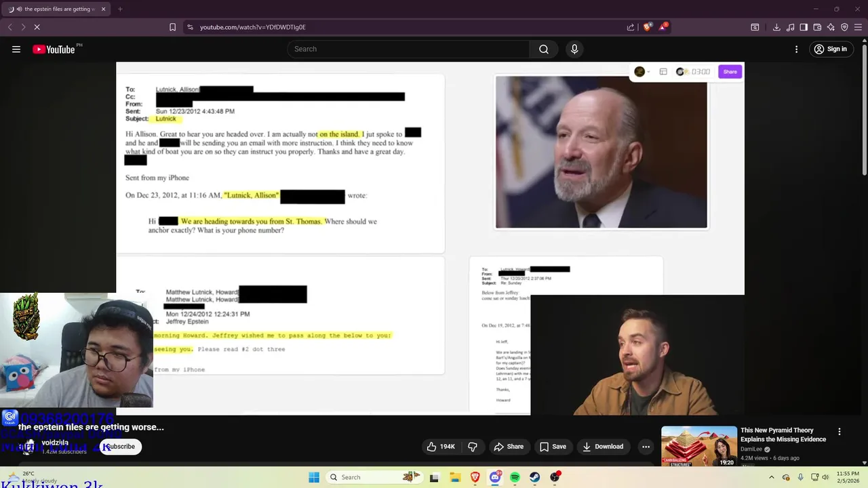Image resolution: width=868 pixels, height=488 pixels.
Task: Open the tab search toolbar icon
Action: tap(755, 27)
